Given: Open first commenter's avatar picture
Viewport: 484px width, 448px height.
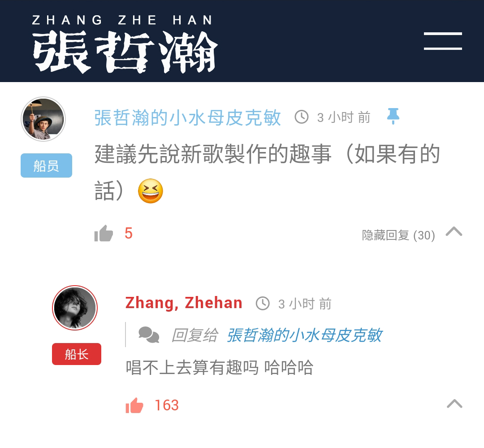Looking at the screenshot, I should [43, 119].
